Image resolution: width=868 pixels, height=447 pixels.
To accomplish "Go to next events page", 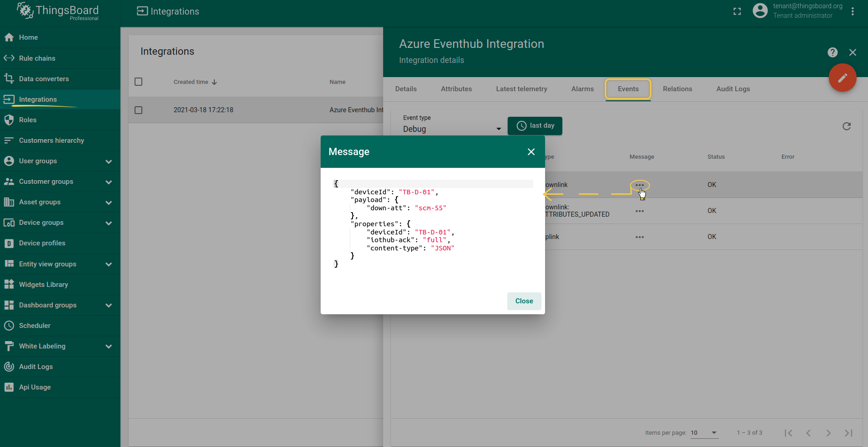I will click(828, 433).
